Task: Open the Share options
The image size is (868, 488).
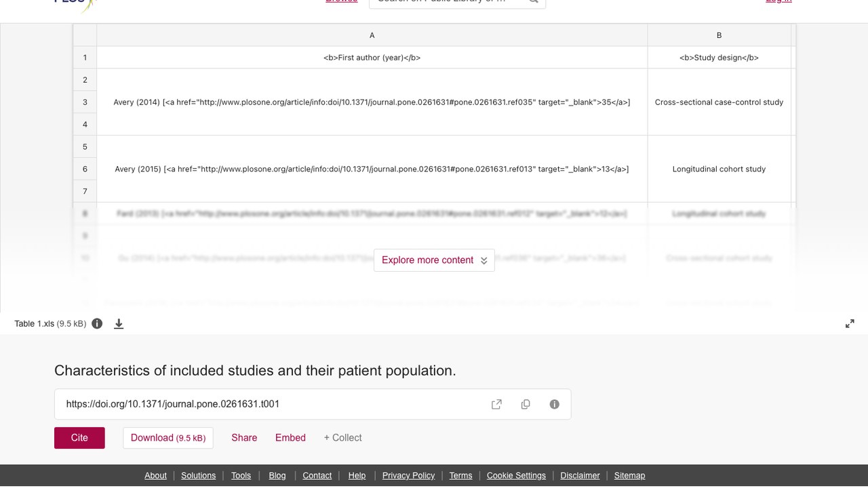Action: coord(244,438)
